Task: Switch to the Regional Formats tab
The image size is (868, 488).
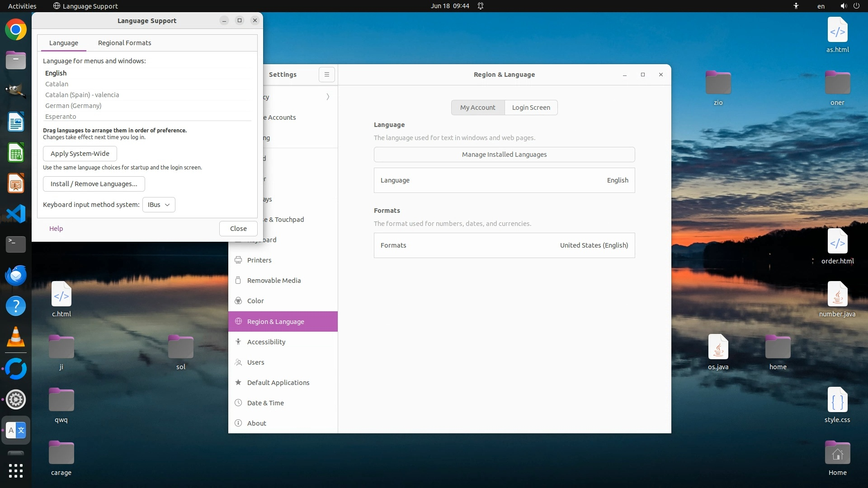Action: 124,43
